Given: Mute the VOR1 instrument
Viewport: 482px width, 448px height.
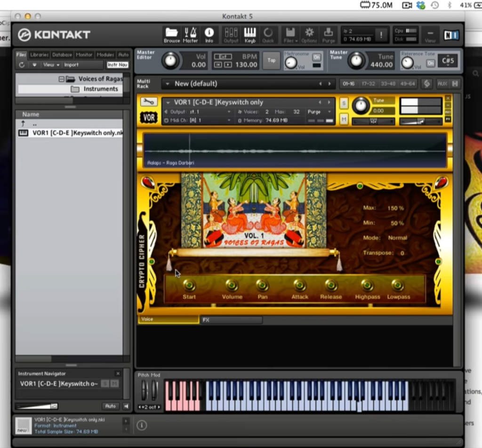Looking at the screenshot, I should [344, 119].
